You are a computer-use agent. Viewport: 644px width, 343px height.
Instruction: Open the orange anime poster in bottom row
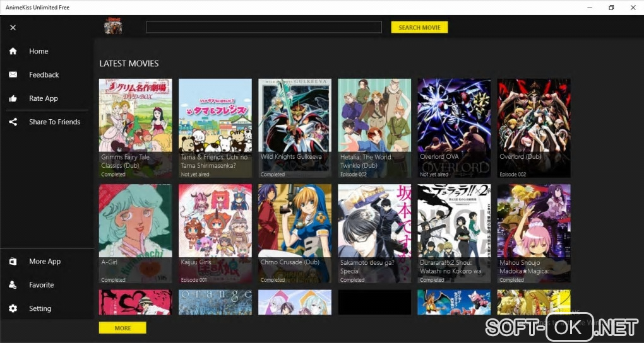[x=215, y=303]
